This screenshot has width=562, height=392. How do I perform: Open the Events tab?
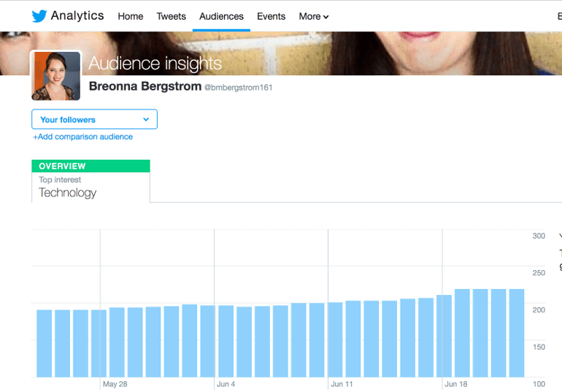pyautogui.click(x=271, y=17)
